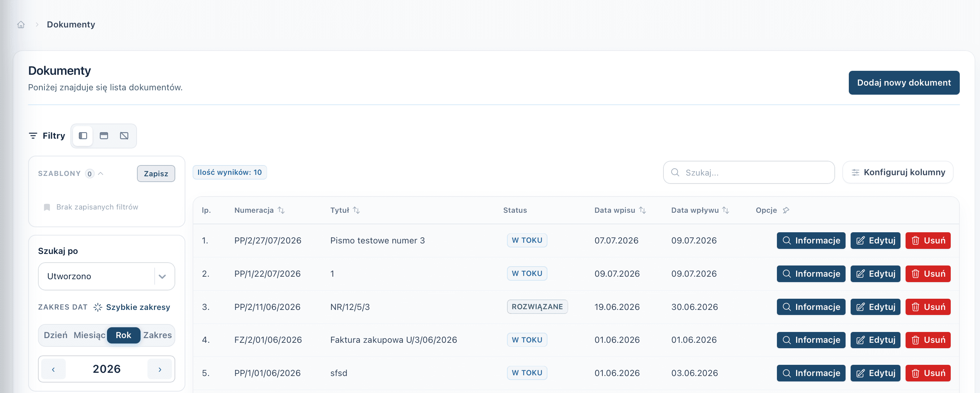The height and width of the screenshot is (393, 980).
Task: Open the Szukaj po dropdown
Action: [107, 276]
